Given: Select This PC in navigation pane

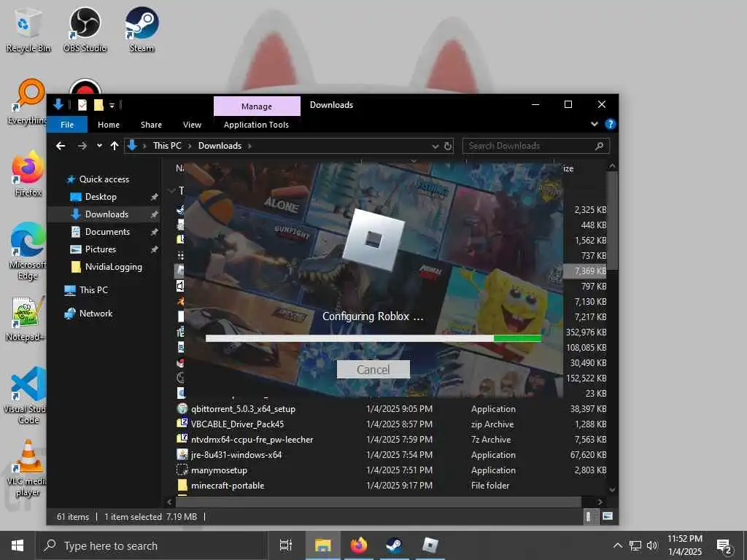Looking at the screenshot, I should click(x=93, y=290).
